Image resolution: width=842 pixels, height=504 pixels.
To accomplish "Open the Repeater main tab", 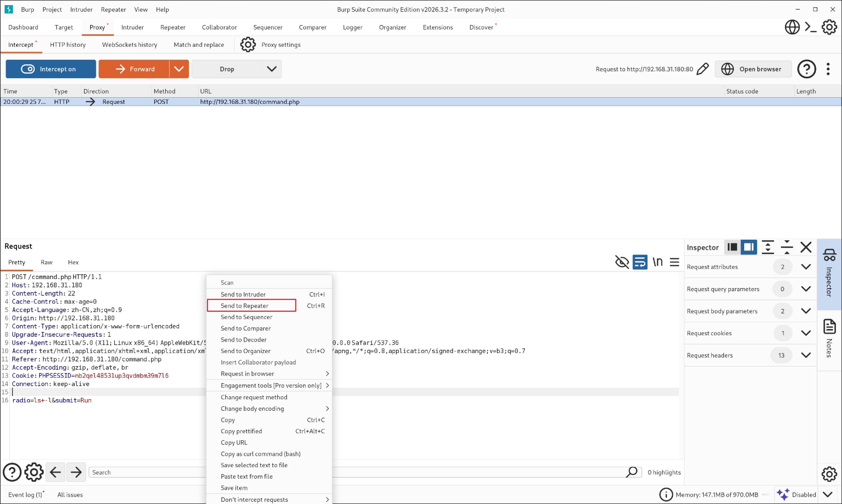I will point(173,27).
